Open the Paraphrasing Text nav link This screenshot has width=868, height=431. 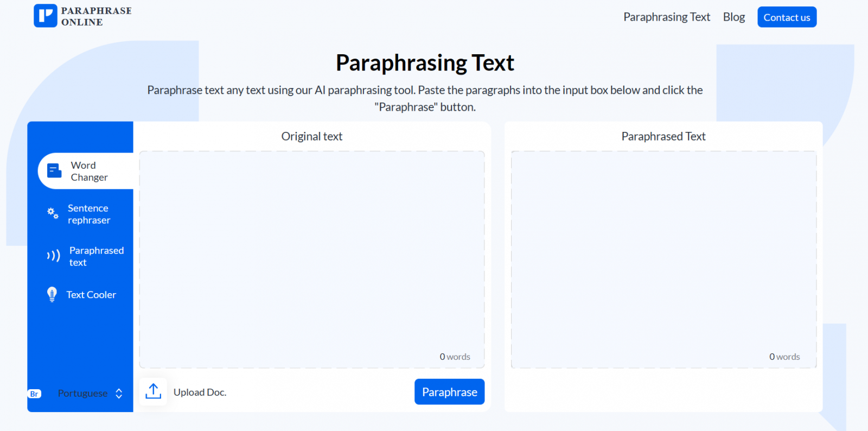(666, 17)
